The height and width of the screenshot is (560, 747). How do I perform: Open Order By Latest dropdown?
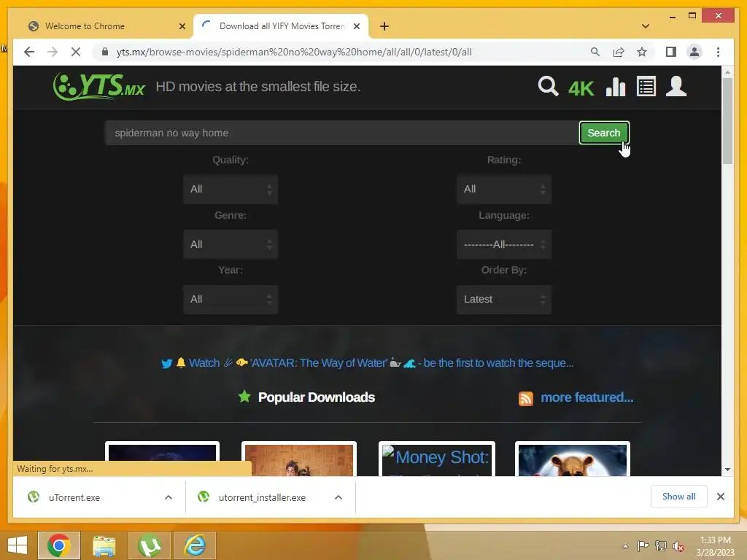tap(504, 299)
